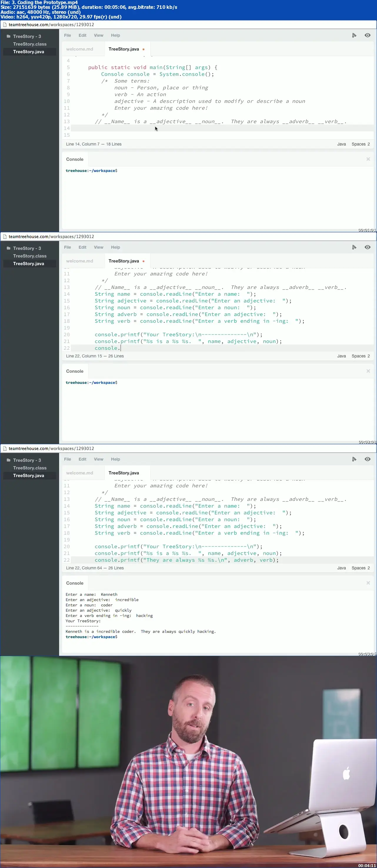Select TreeStory.java in the 00:02:03 frame sidebar
Viewport: 377px width, 868px height.
pos(30,264)
